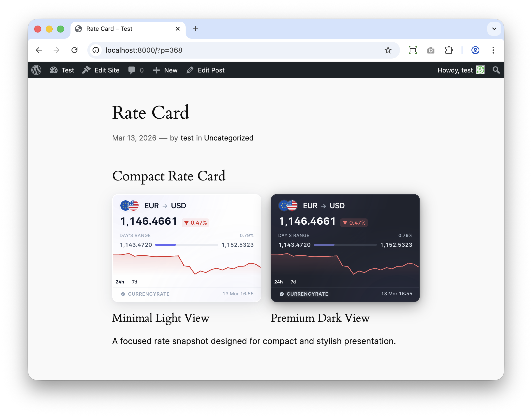532x417 pixels.
Task: Expand the tab search chevron at top right
Action: (494, 29)
